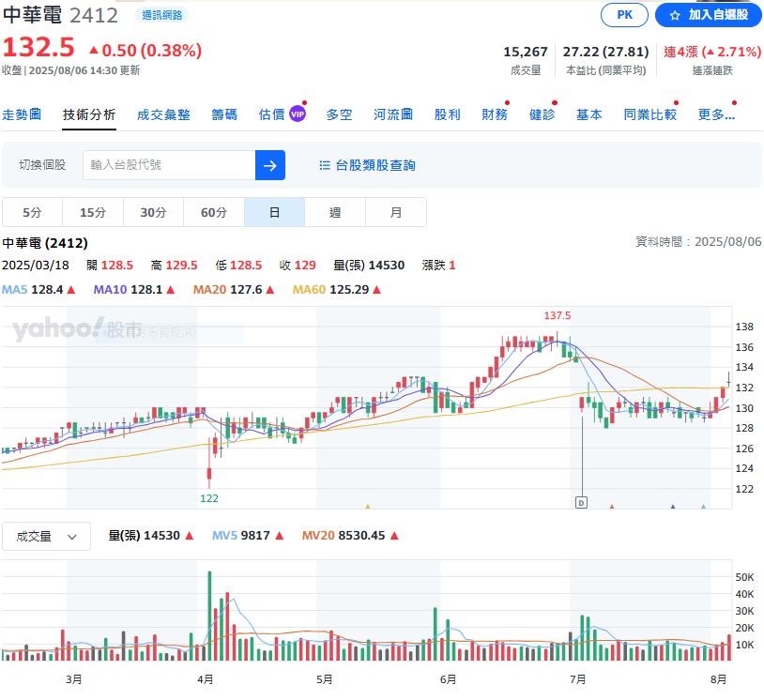
Task: Select the 週 weekly chart interval
Action: [x=335, y=212]
